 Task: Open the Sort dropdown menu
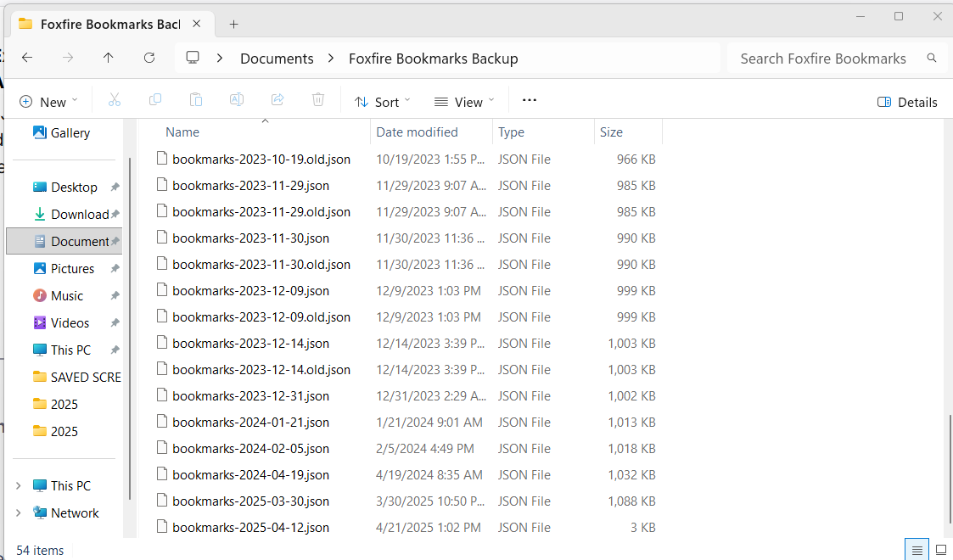[383, 102]
